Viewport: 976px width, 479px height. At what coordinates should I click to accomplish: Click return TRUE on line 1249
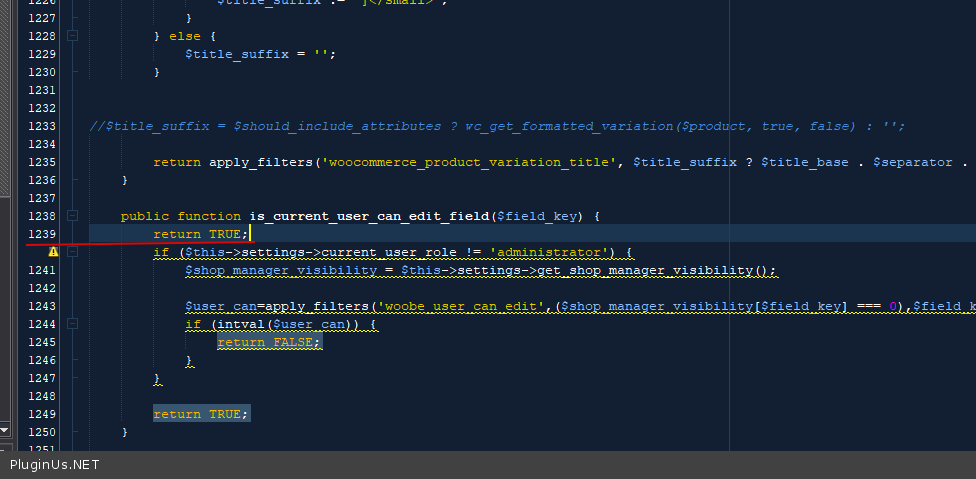(x=201, y=414)
